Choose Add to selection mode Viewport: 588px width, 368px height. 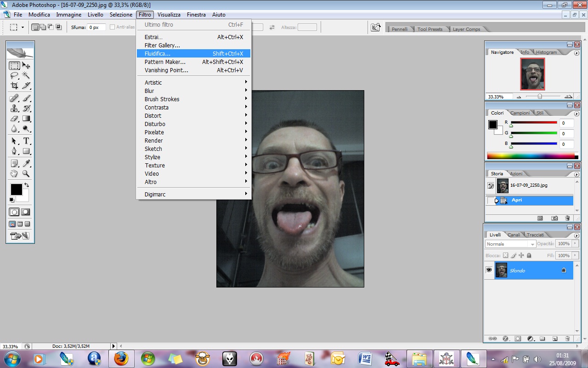click(x=43, y=27)
